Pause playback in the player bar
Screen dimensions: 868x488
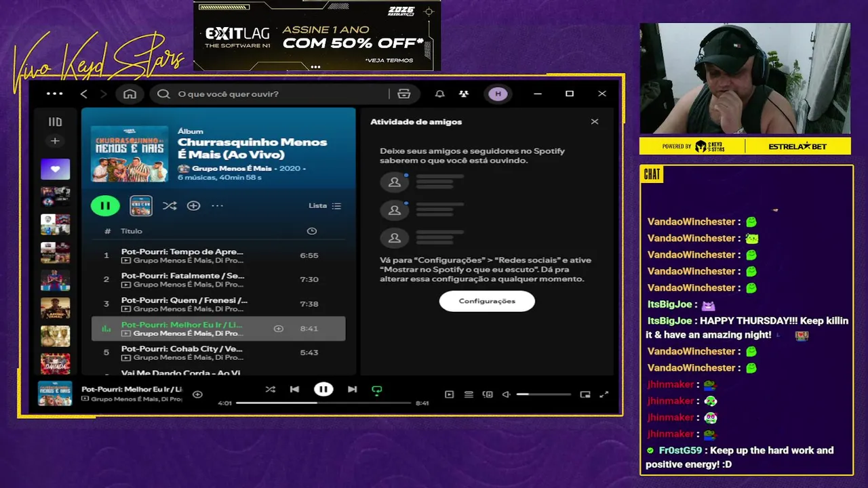[323, 389]
